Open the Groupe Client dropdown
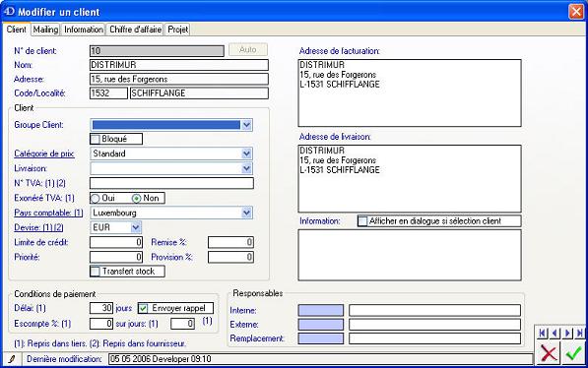This screenshot has width=588, height=368. 246,125
